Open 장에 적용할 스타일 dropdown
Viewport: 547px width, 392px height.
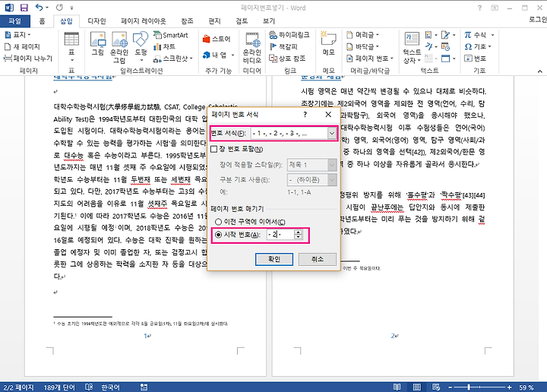pos(332,165)
